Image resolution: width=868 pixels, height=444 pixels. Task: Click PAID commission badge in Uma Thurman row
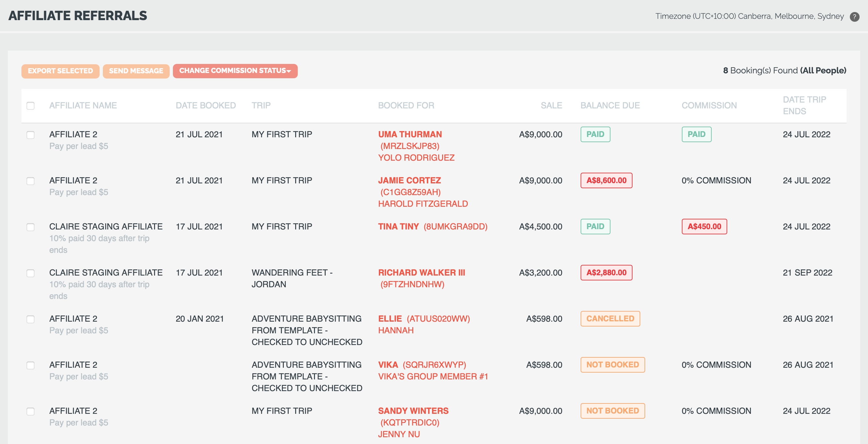(696, 134)
